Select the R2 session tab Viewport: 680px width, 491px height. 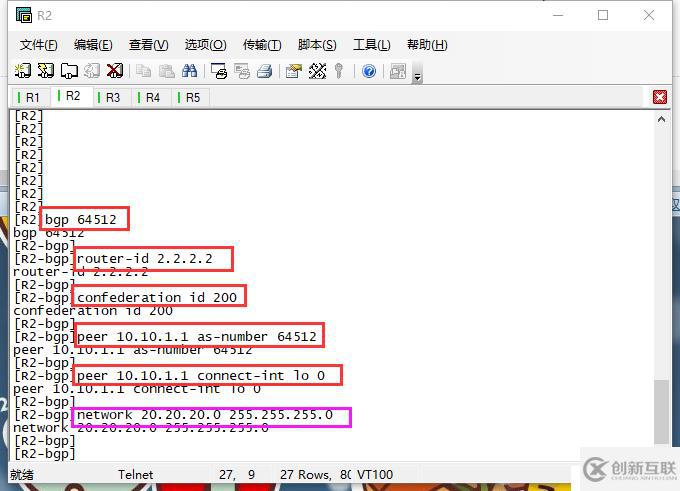click(x=71, y=96)
